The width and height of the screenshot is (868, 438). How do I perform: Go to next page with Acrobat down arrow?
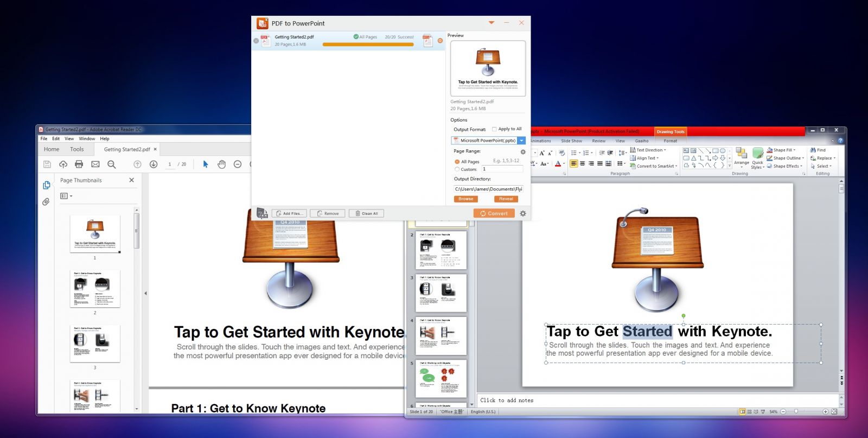click(x=154, y=164)
